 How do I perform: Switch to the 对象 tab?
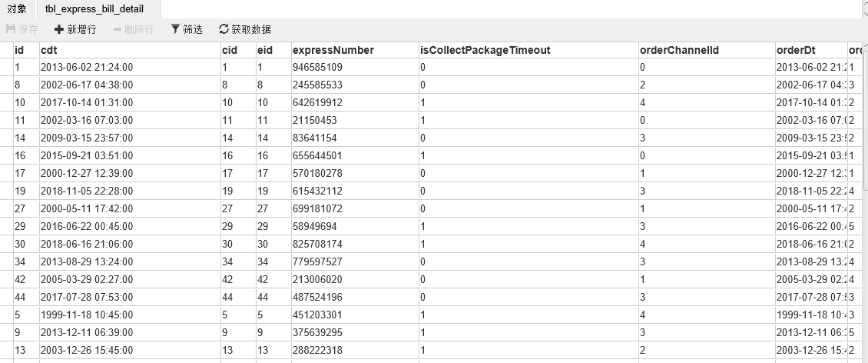coord(17,9)
